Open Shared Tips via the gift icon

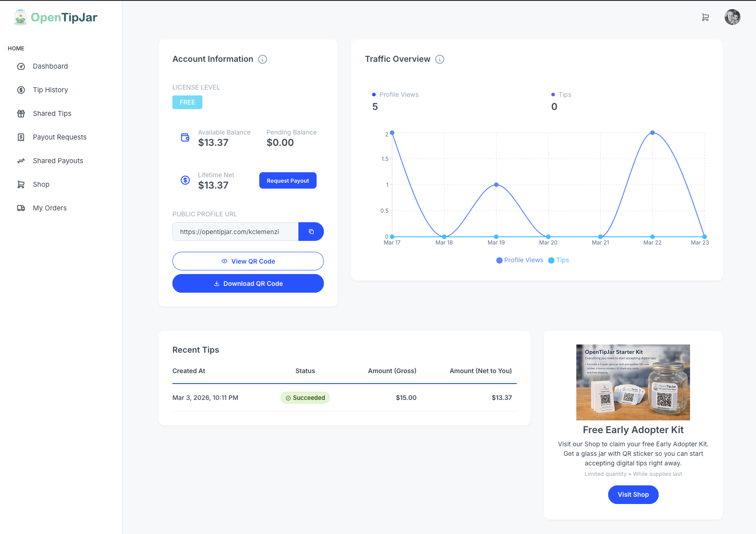pos(21,113)
